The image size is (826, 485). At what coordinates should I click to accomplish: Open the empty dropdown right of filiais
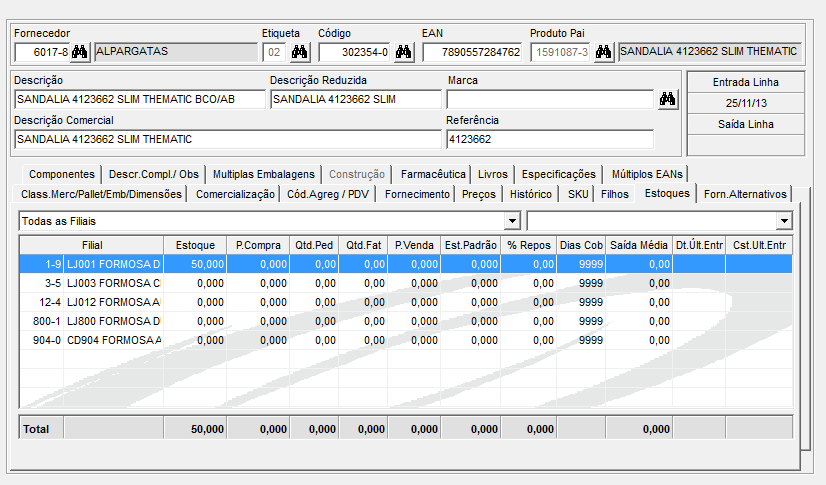783,220
